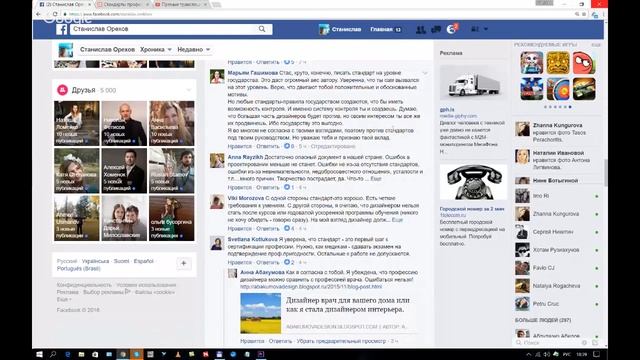This screenshot has width=640, height=360.
Task: Expand Anna Rayzikh comment via Еще
Action: (376, 179)
